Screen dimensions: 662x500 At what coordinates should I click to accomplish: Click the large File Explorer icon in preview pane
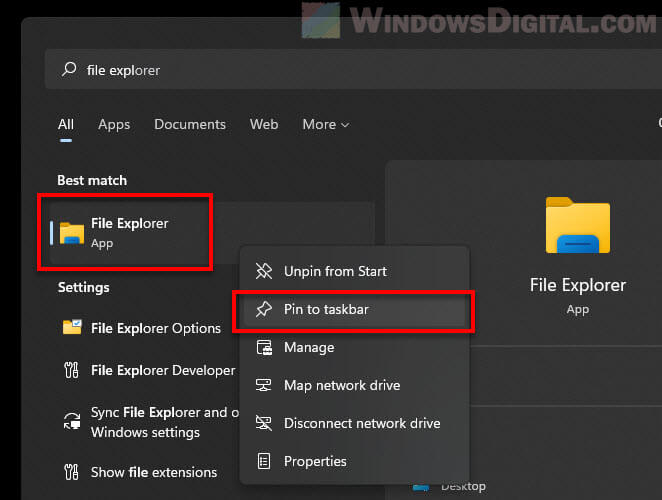point(578,225)
